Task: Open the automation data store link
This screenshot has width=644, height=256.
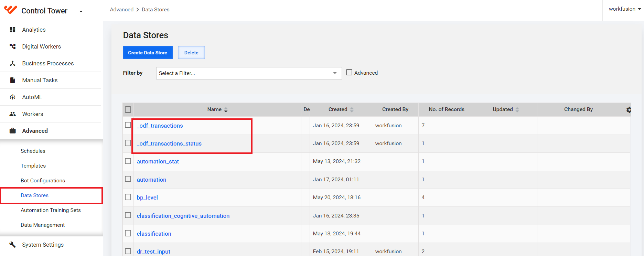Action: (151, 180)
